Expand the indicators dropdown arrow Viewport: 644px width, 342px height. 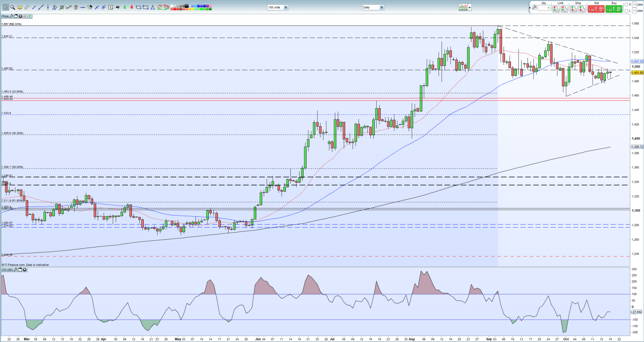[x=470, y=7]
